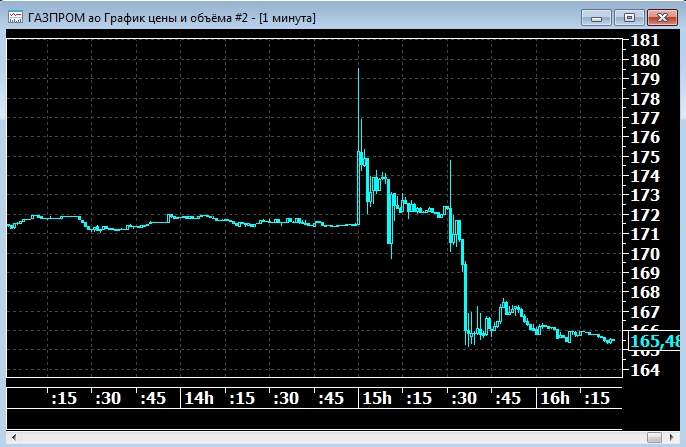The height and width of the screenshot is (447, 686).
Task: Click the empty horizontal scrollbar track
Action: 330,438
